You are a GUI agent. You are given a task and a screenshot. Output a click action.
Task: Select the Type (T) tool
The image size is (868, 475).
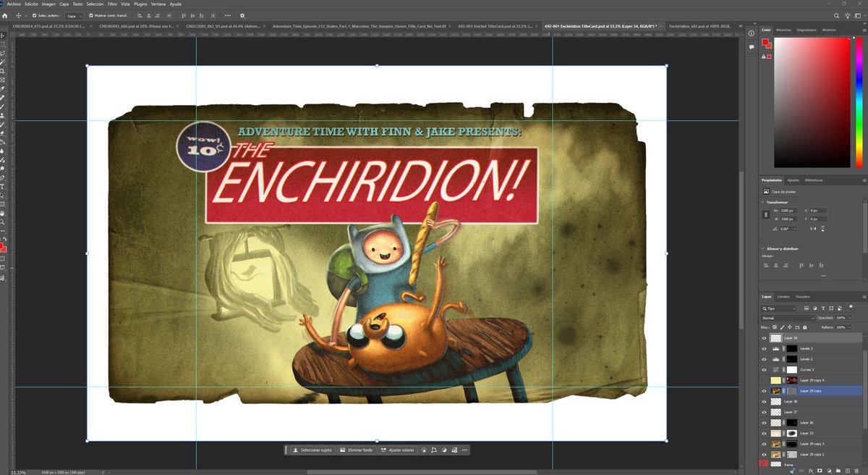[x=4, y=186]
